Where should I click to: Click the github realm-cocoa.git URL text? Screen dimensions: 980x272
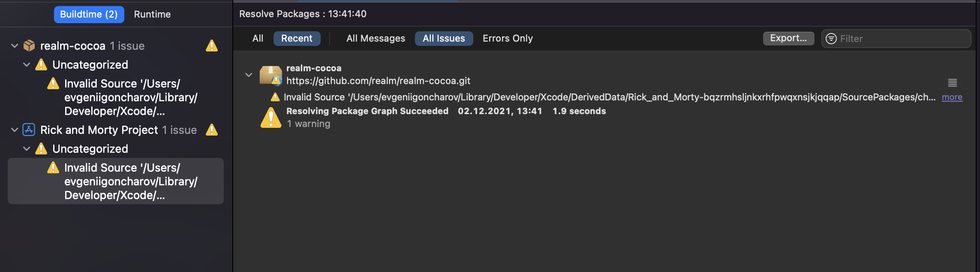click(378, 81)
